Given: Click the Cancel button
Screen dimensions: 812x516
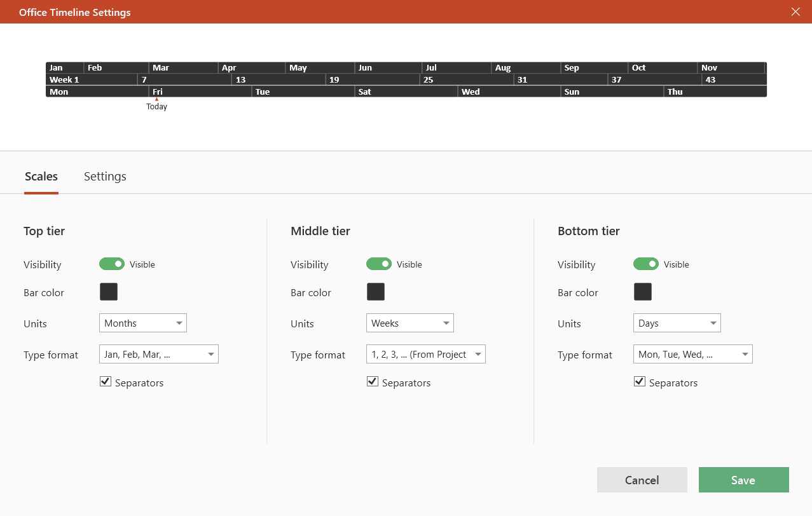Looking at the screenshot, I should pos(642,480).
